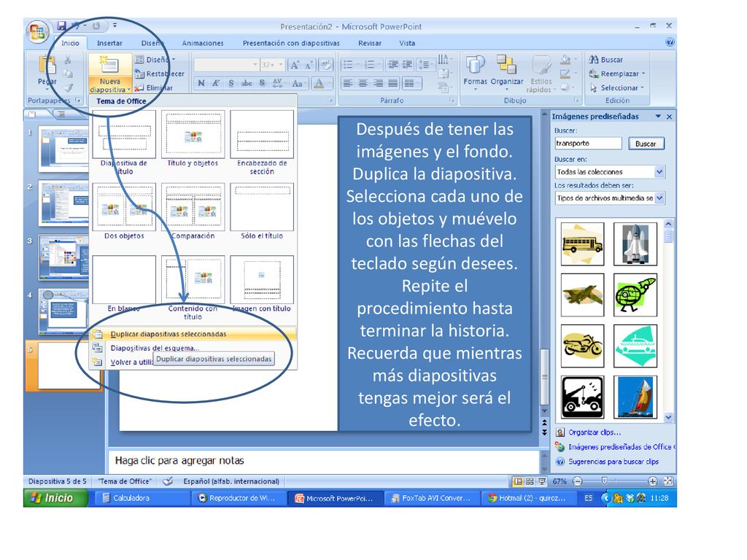This screenshot has height=560, width=747.
Task: Choose Diapositivas del esquema menu item
Action: coord(193,348)
